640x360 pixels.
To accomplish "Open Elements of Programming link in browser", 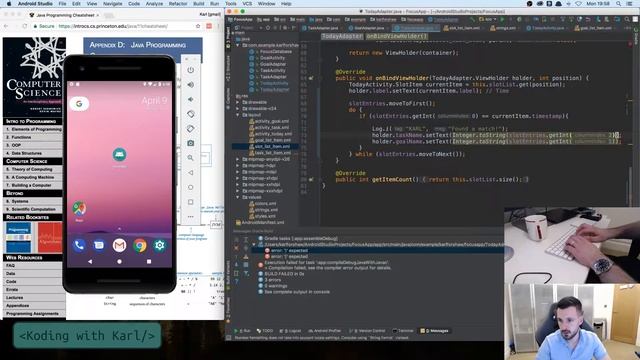I will tap(34, 129).
